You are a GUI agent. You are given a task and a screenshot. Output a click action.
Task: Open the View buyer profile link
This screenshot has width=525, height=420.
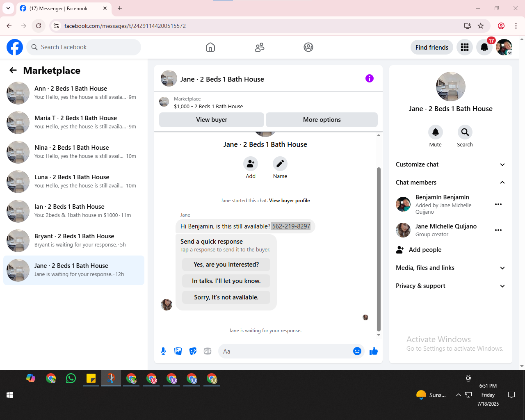click(x=290, y=201)
